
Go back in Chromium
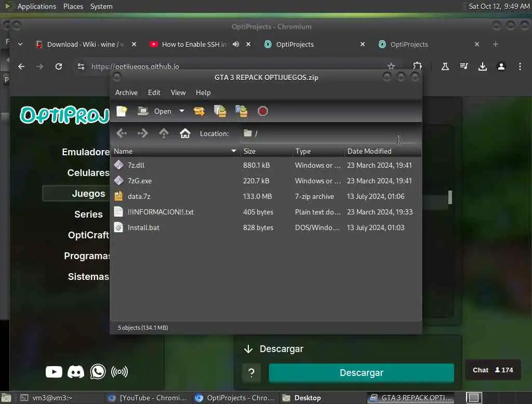[x=21, y=66]
